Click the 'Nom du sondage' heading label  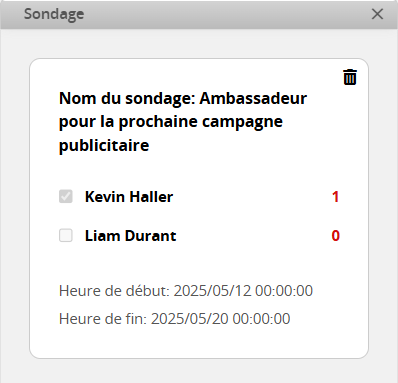tap(127, 98)
